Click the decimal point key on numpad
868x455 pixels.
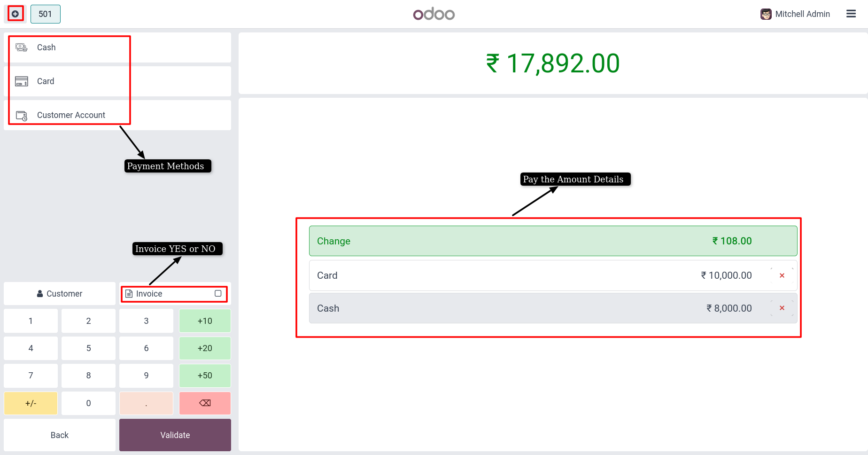146,403
